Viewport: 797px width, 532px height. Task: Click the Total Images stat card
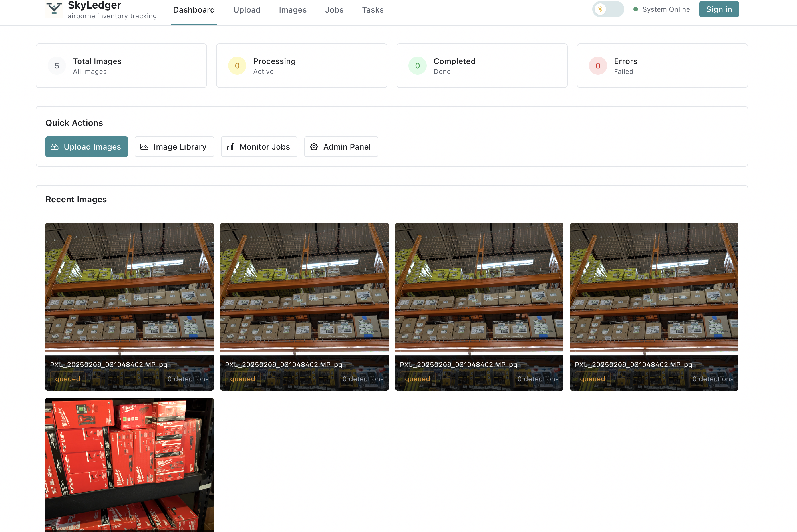pyautogui.click(x=121, y=65)
